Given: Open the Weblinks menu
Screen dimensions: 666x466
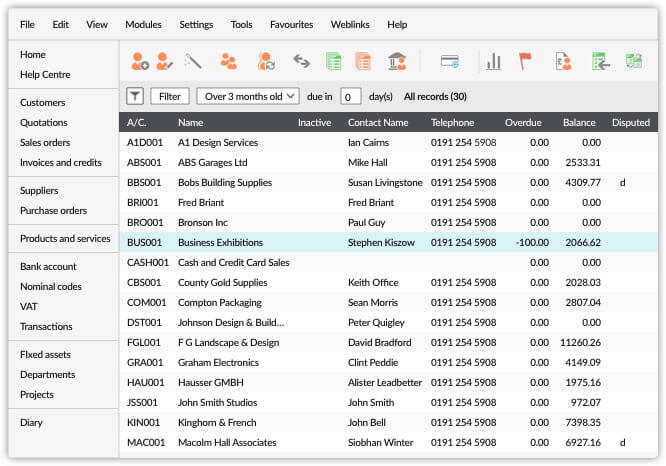Looking at the screenshot, I should [x=350, y=25].
